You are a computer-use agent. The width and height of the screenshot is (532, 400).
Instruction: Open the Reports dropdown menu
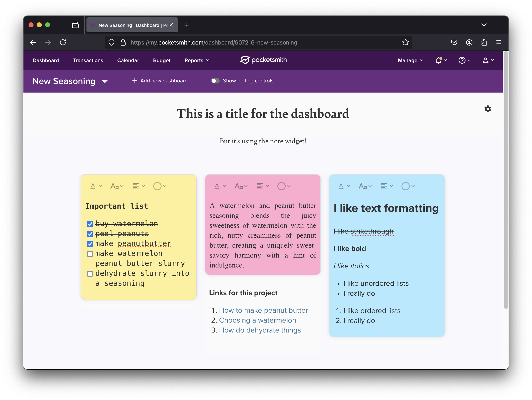click(x=197, y=60)
